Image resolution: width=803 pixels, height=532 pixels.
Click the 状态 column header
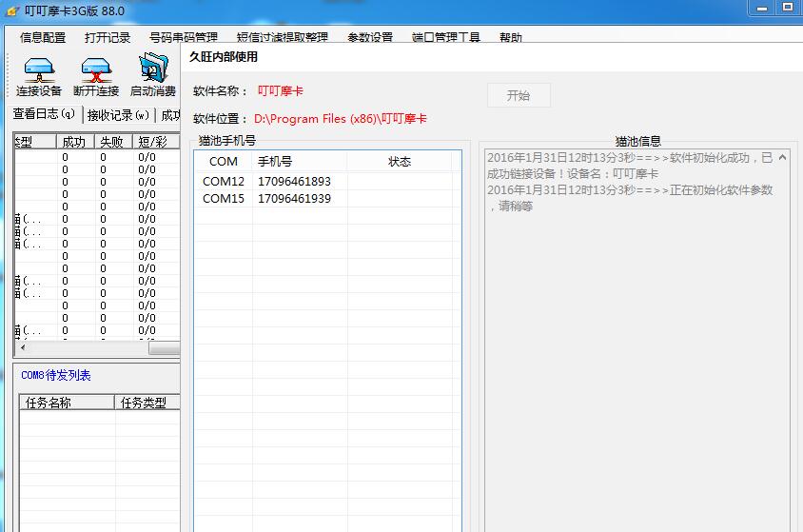pyautogui.click(x=400, y=161)
